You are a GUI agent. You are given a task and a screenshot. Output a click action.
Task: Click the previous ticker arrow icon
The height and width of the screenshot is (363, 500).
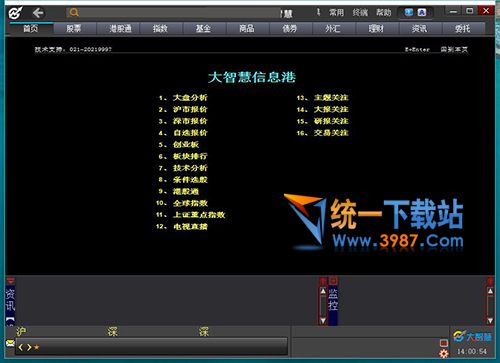pyautogui.click(x=21, y=347)
